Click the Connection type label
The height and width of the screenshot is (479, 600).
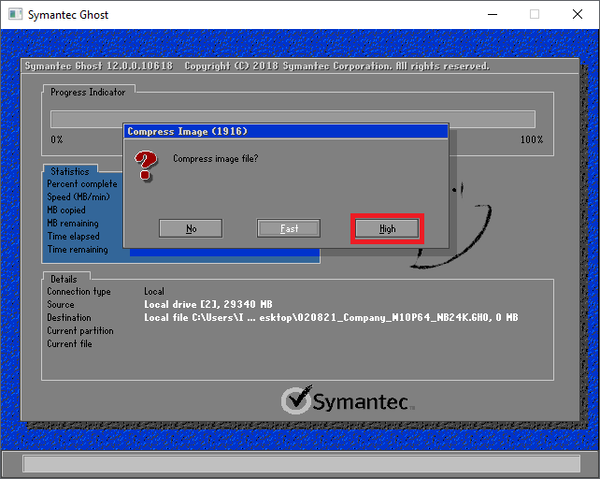click(78, 292)
